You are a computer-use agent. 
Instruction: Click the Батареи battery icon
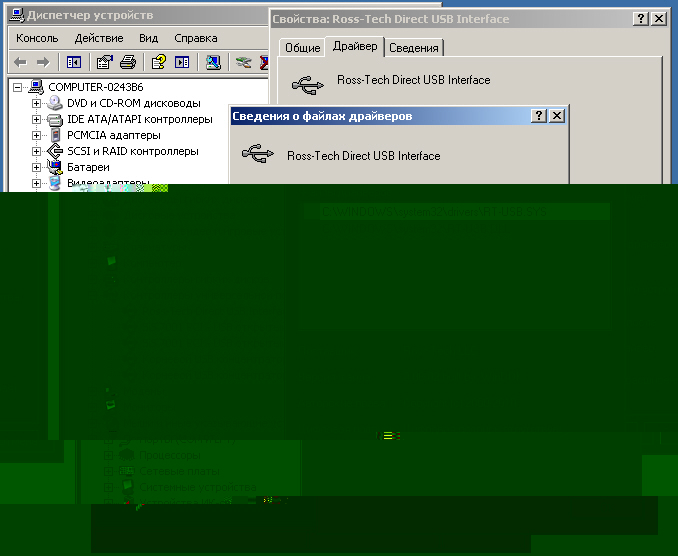[x=55, y=167]
